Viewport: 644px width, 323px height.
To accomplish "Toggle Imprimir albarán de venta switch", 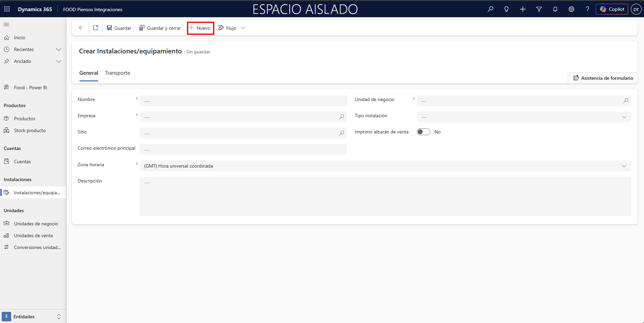I will [423, 132].
